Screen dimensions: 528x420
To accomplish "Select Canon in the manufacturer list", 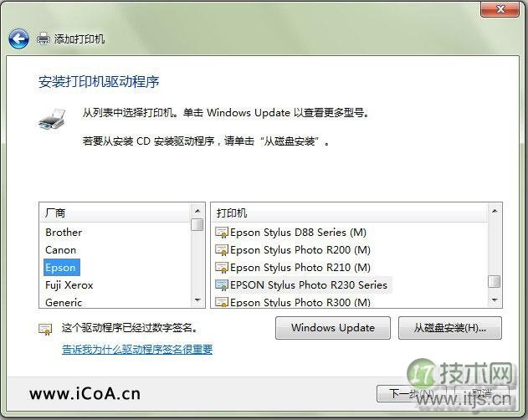I will click(60, 250).
